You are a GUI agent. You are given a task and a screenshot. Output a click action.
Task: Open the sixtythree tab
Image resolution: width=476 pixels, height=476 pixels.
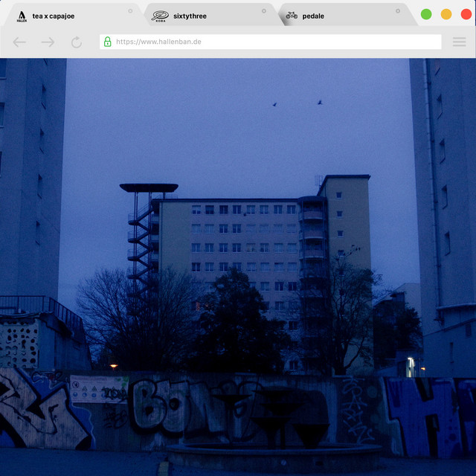[x=213, y=16]
